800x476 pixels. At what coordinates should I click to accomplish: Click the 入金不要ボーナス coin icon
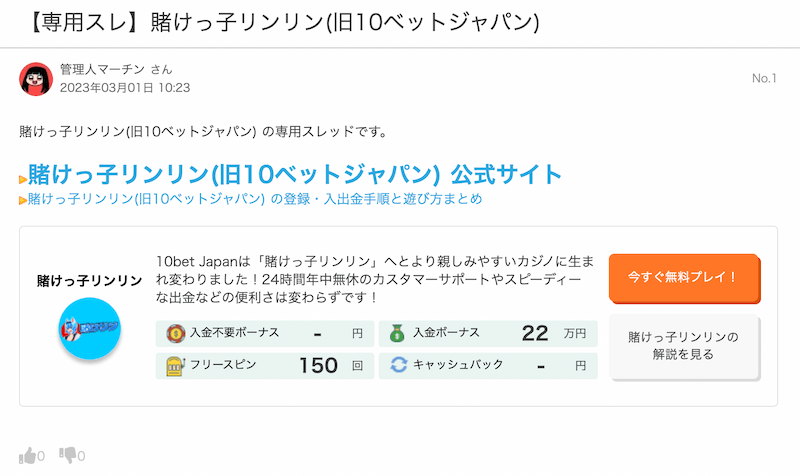[x=176, y=334]
